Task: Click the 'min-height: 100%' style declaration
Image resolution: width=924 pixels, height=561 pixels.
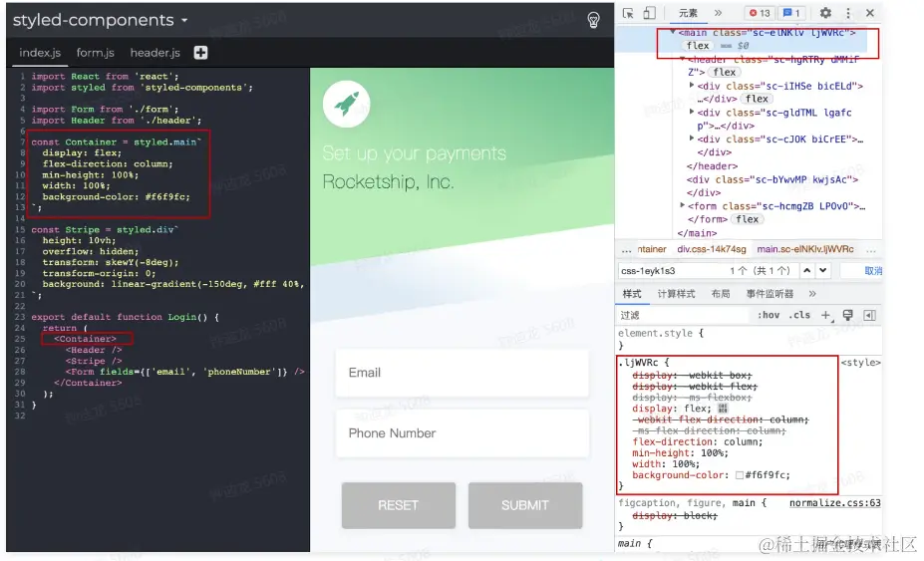Action: pos(680,452)
